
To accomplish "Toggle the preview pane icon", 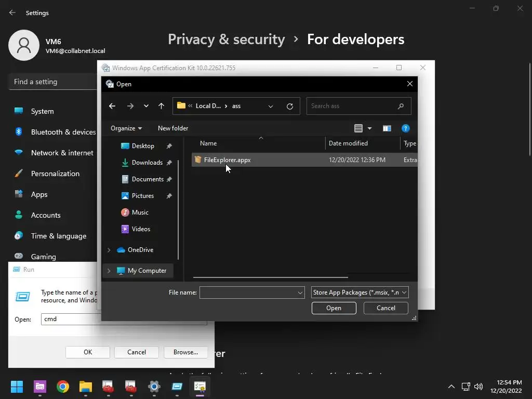I will pyautogui.click(x=387, y=128).
